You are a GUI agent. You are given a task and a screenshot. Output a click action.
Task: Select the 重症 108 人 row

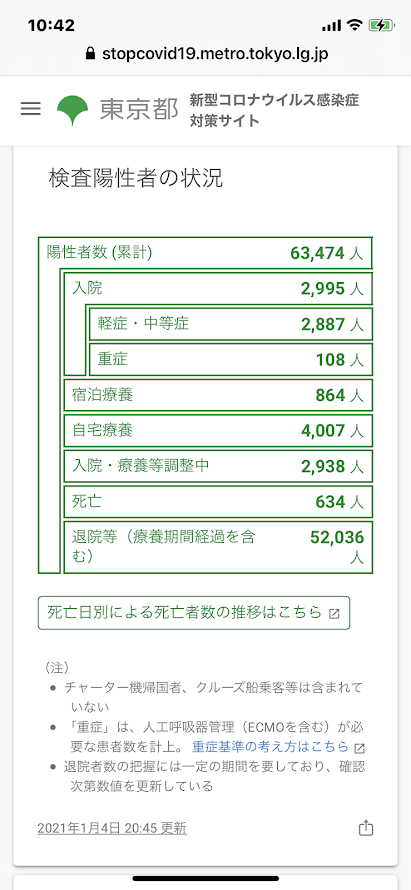(x=231, y=359)
